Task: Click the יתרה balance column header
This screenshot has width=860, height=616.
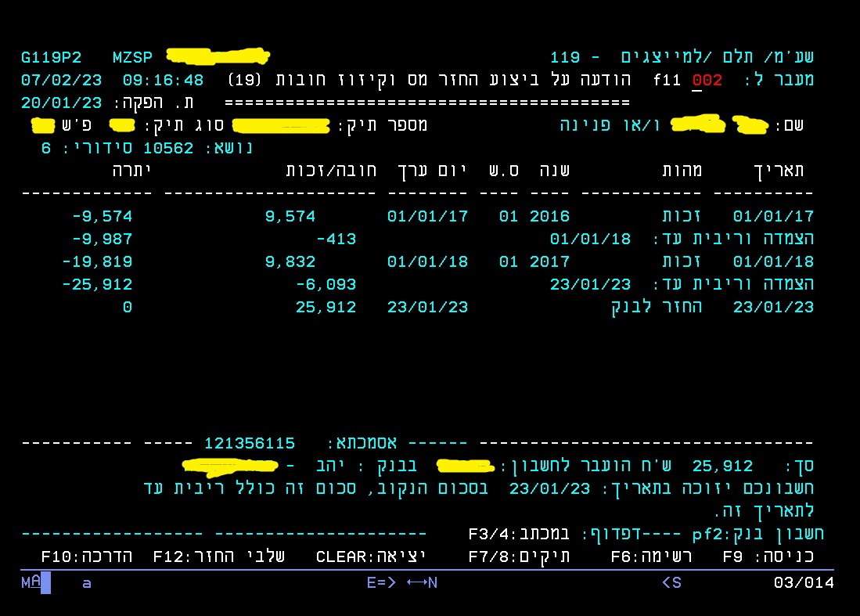Action: [131, 171]
